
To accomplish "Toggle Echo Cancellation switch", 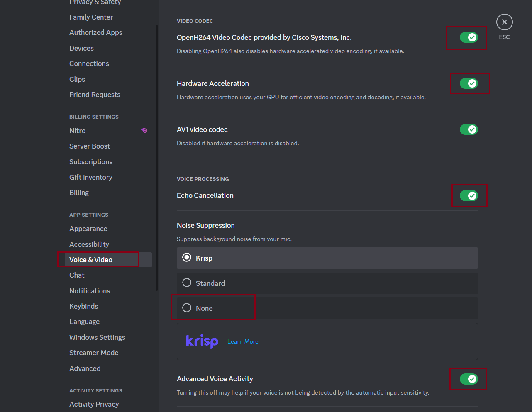I will [x=469, y=196].
